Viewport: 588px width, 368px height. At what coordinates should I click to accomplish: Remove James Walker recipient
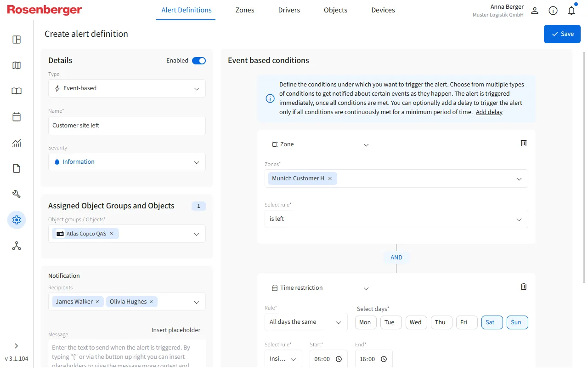[97, 302]
